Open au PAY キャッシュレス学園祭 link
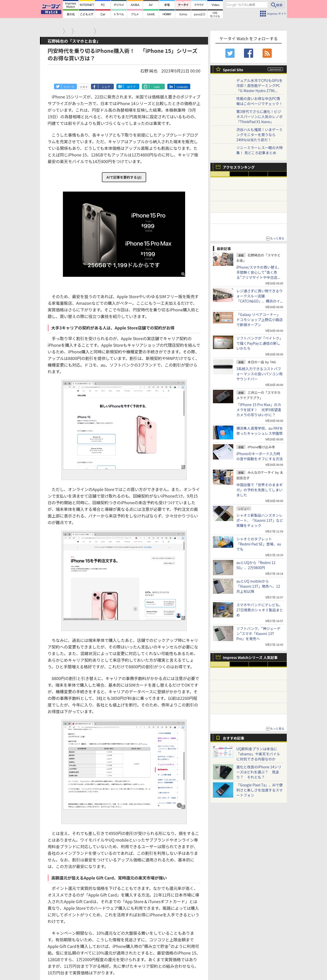 coord(259,431)
